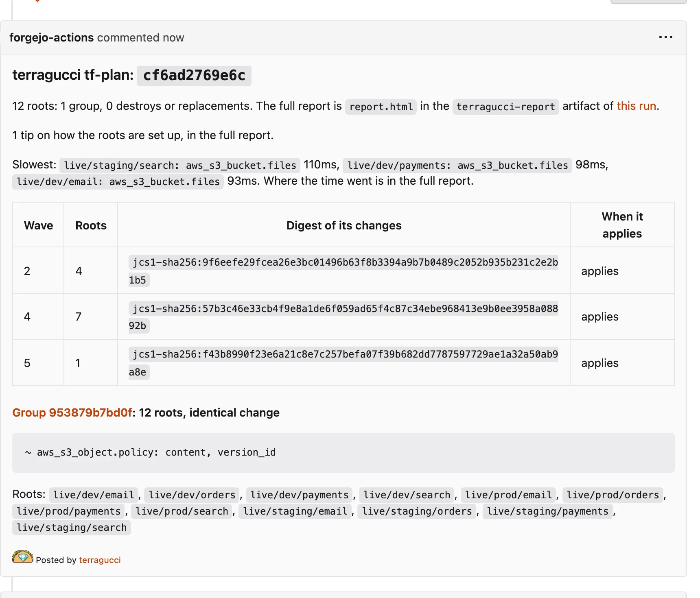Click the aws_s3_object.policy code block
The width and height of the screenshot is (700, 598).
[343, 453]
